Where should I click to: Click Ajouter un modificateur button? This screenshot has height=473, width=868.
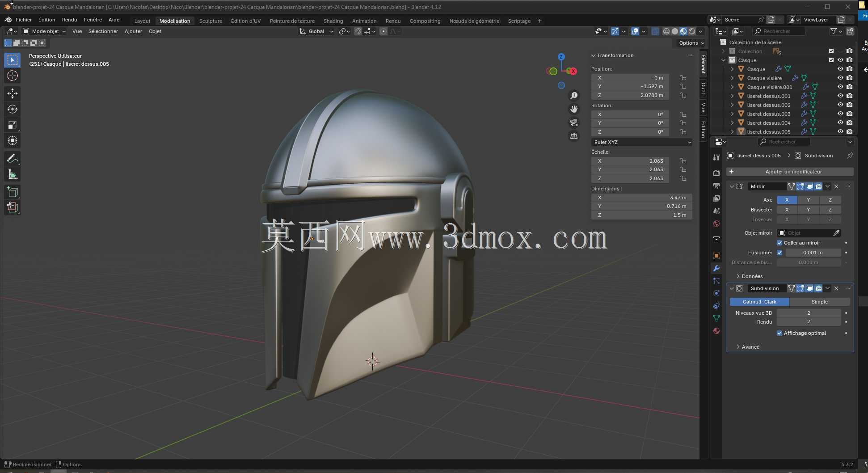[790, 172]
